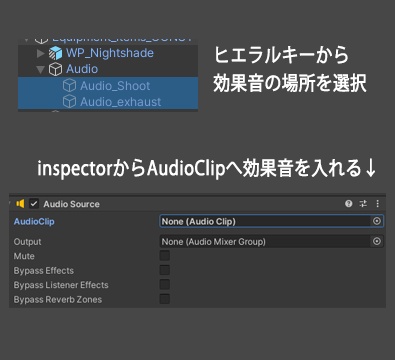Select the Audio object in hierarchy
This screenshot has height=360, width=395.
point(82,69)
